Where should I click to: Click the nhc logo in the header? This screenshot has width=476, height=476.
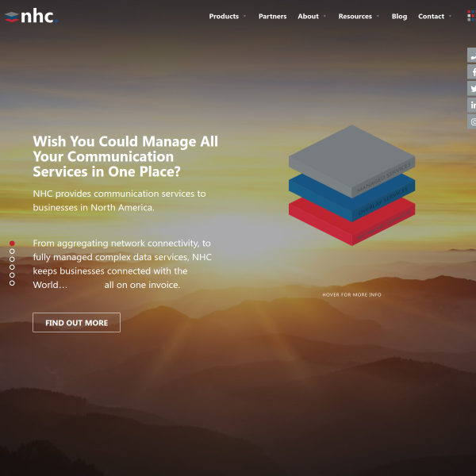point(31,16)
